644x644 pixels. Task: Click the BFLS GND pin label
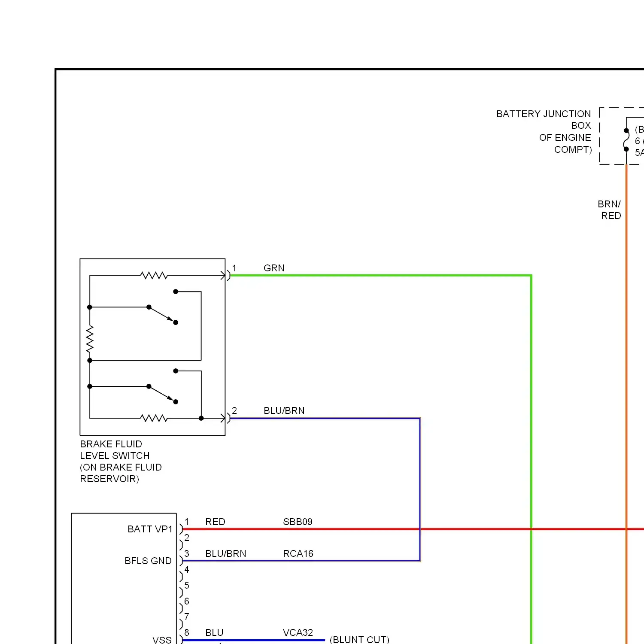(148, 561)
